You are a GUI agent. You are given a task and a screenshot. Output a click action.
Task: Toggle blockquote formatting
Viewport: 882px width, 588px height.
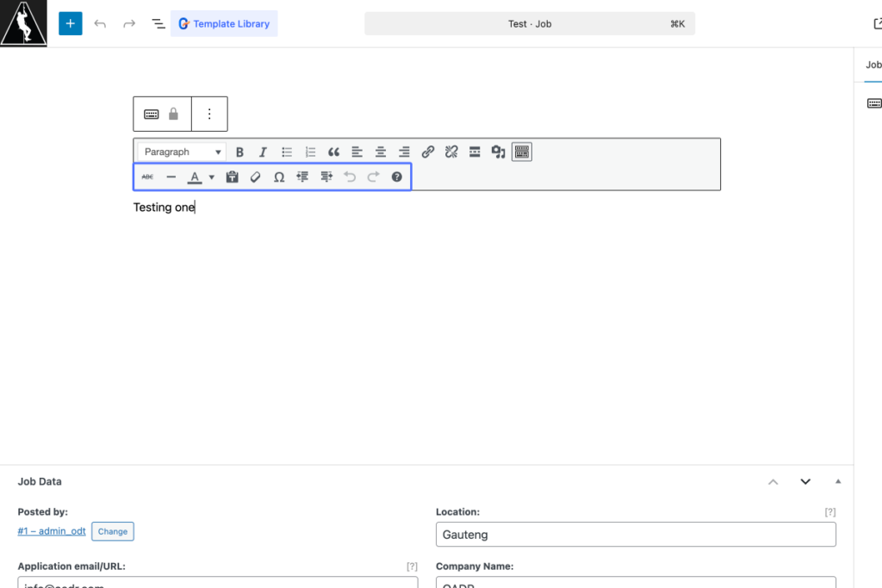click(333, 152)
